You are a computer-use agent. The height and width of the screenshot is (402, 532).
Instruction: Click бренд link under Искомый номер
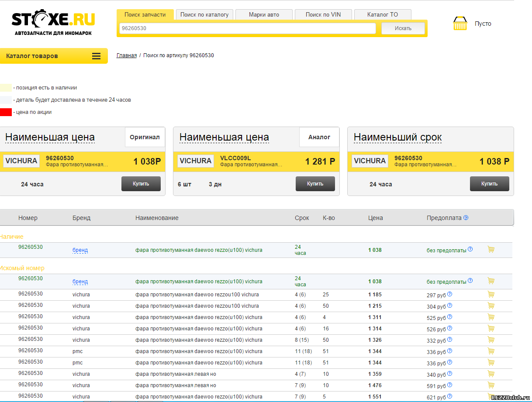coord(80,282)
